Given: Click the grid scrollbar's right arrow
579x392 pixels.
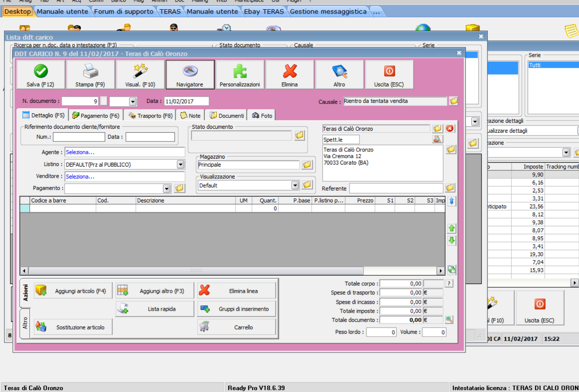Looking at the screenshot, I should 441,271.
